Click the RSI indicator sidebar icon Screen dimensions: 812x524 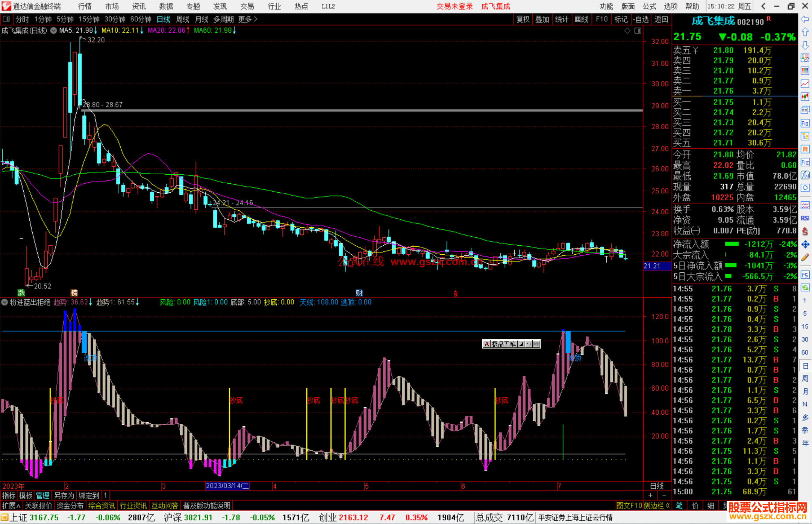click(805, 218)
